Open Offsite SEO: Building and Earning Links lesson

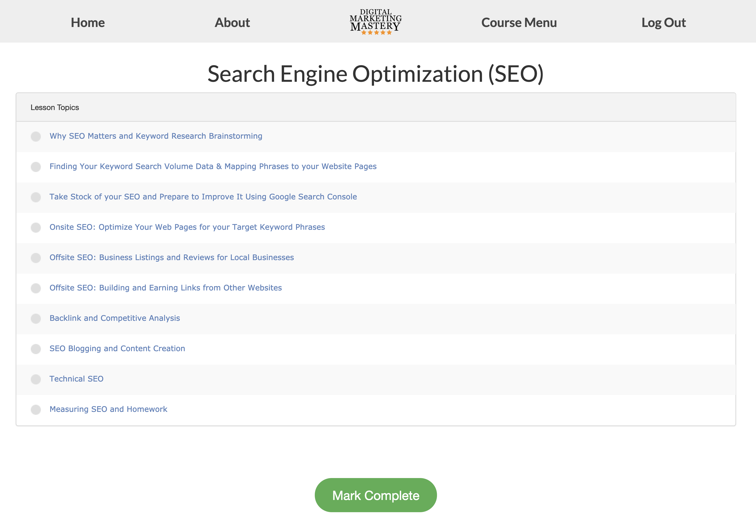pos(166,287)
